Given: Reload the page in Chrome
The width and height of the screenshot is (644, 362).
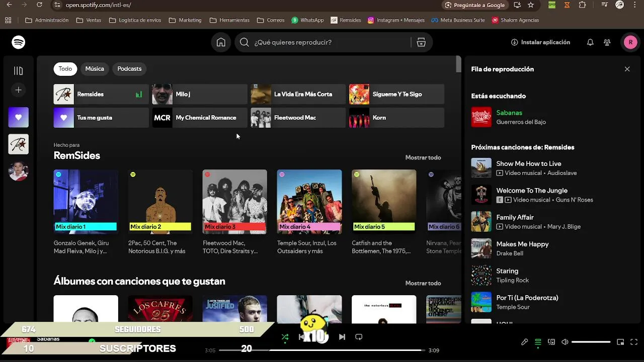Looking at the screenshot, I should click(x=39, y=5).
